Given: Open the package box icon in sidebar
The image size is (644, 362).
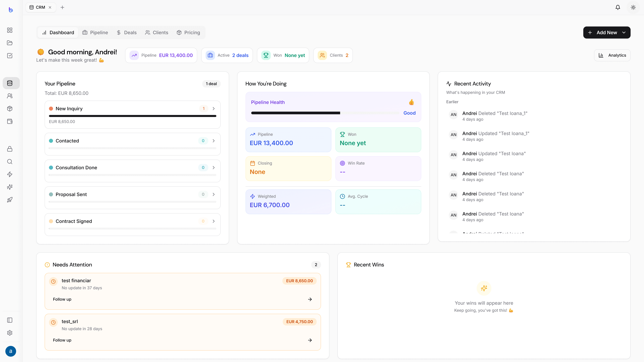Looking at the screenshot, I should [10, 108].
